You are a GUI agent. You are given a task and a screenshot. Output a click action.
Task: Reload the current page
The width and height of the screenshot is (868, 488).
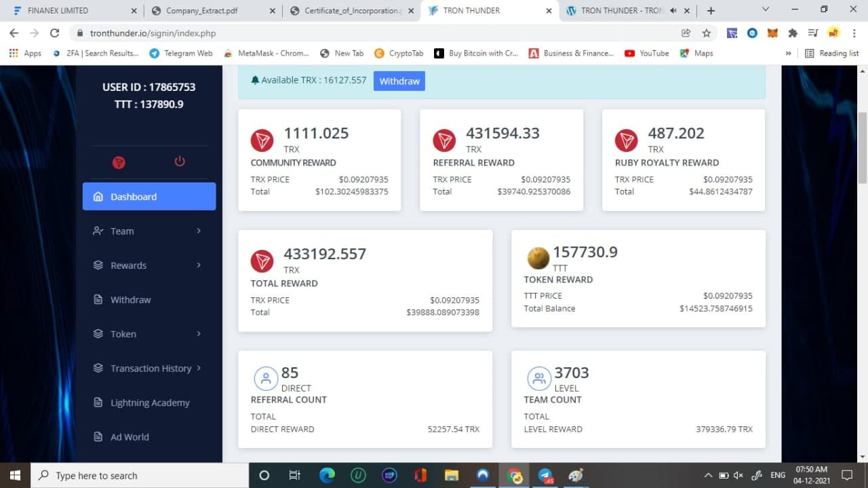point(55,33)
